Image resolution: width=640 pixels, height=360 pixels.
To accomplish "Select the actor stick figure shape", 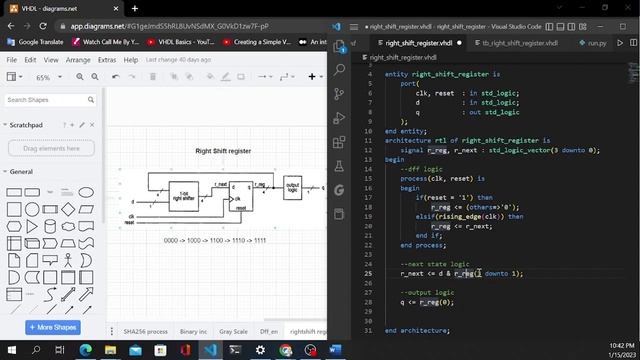I will [68, 260].
